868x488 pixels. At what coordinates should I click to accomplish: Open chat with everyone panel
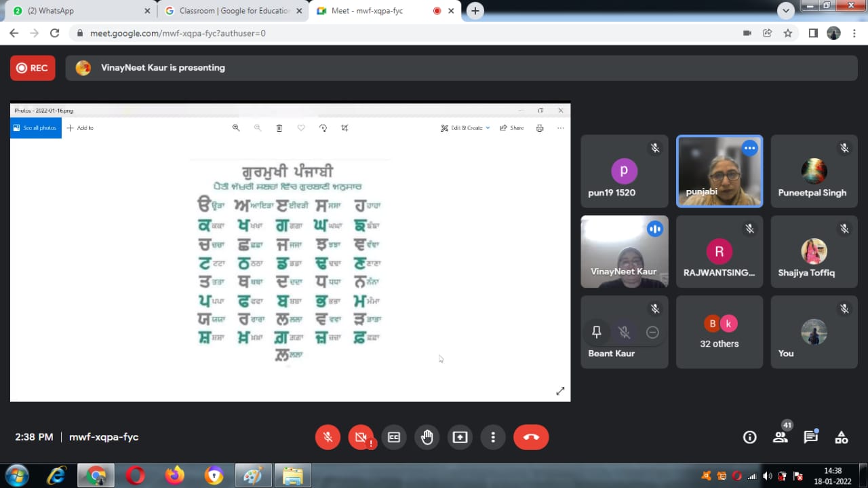(810, 437)
